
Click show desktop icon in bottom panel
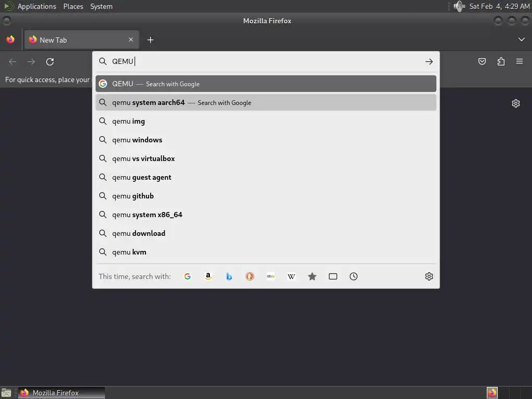pos(6,393)
